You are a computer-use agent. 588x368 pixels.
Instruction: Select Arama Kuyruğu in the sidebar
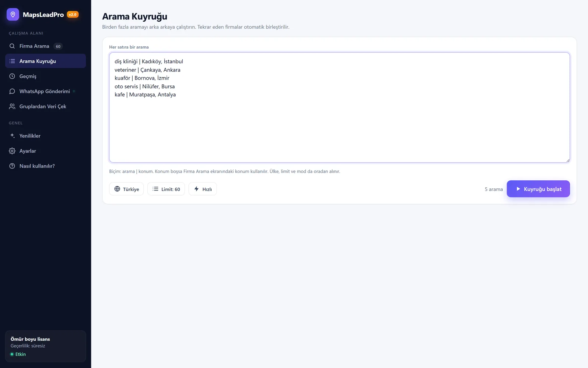[46, 61]
